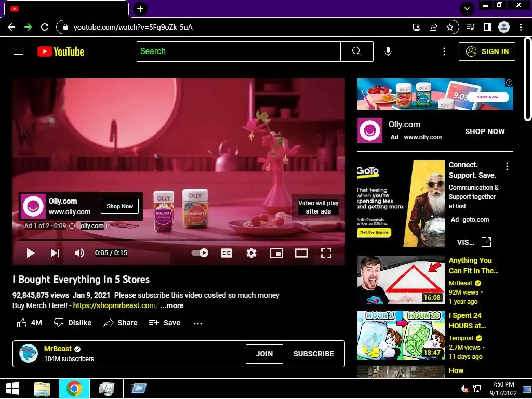The image size is (532, 399).
Task: Open the MrBeast channel name link
Action: (x=58, y=349)
